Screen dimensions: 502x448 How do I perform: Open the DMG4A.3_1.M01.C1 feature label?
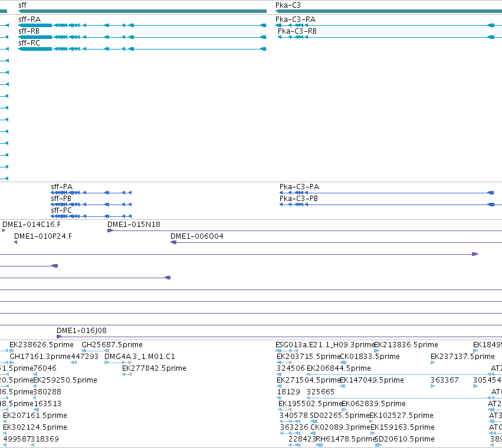tap(140, 357)
